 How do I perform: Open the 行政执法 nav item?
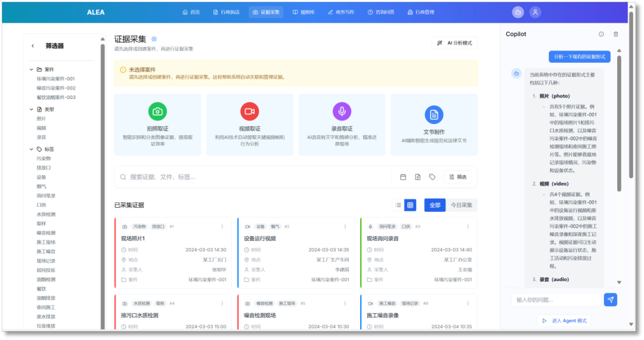pos(227,13)
